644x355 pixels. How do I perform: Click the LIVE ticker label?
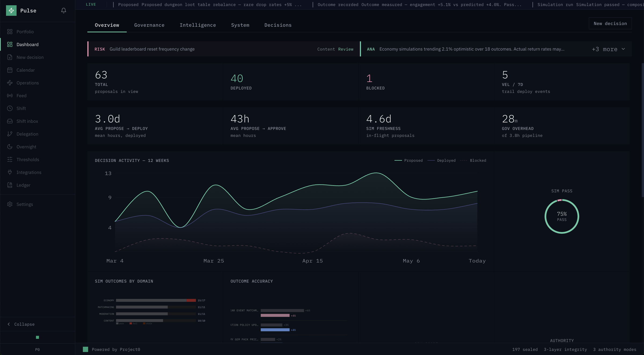tap(91, 4)
